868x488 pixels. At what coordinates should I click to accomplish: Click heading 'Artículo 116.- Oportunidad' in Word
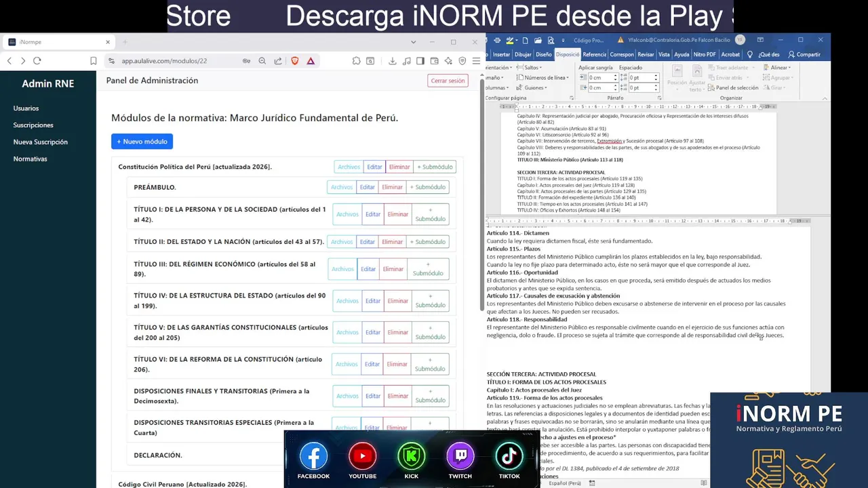pyautogui.click(x=522, y=272)
